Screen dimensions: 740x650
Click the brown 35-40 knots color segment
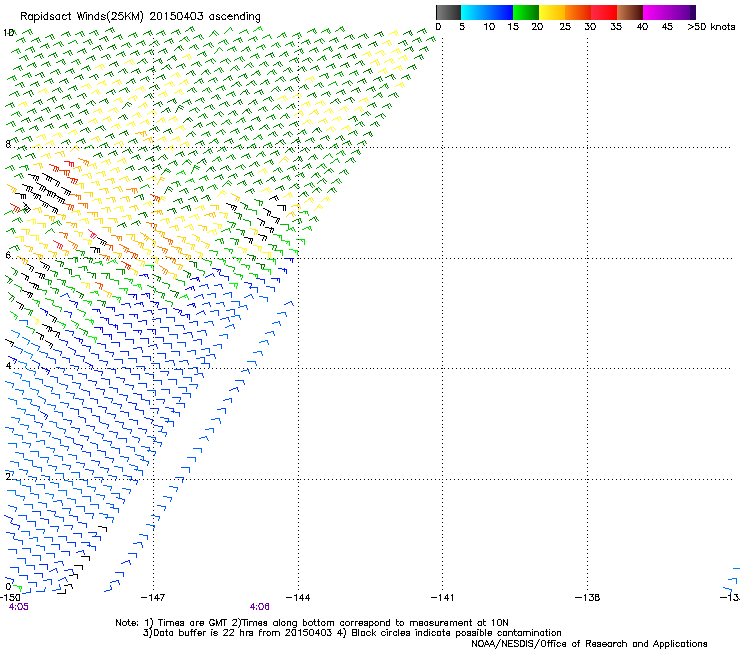(630, 12)
